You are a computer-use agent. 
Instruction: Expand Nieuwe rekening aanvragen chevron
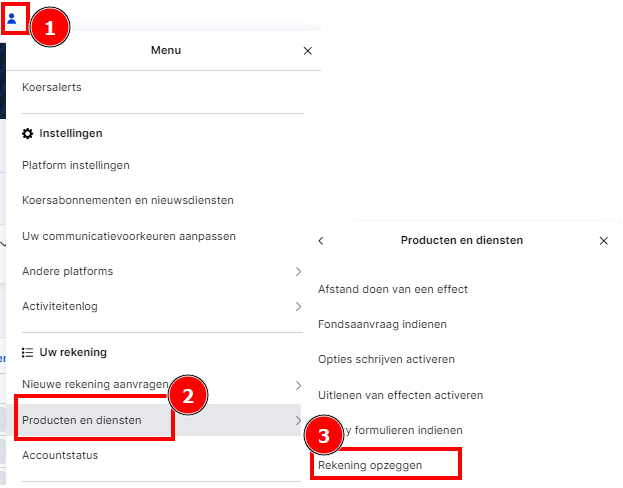pos(298,385)
